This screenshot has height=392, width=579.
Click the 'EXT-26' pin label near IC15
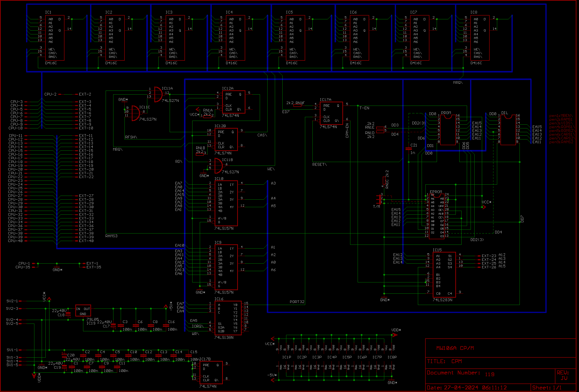[489, 267]
